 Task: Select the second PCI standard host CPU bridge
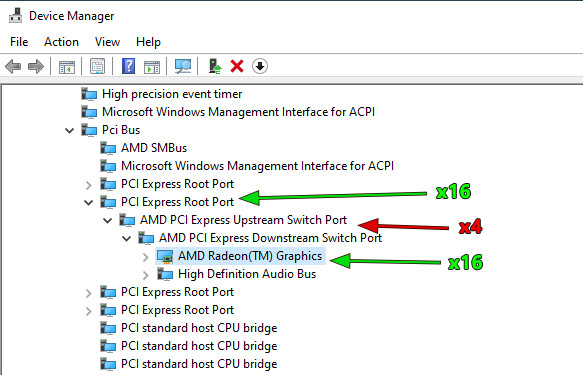coord(199,346)
